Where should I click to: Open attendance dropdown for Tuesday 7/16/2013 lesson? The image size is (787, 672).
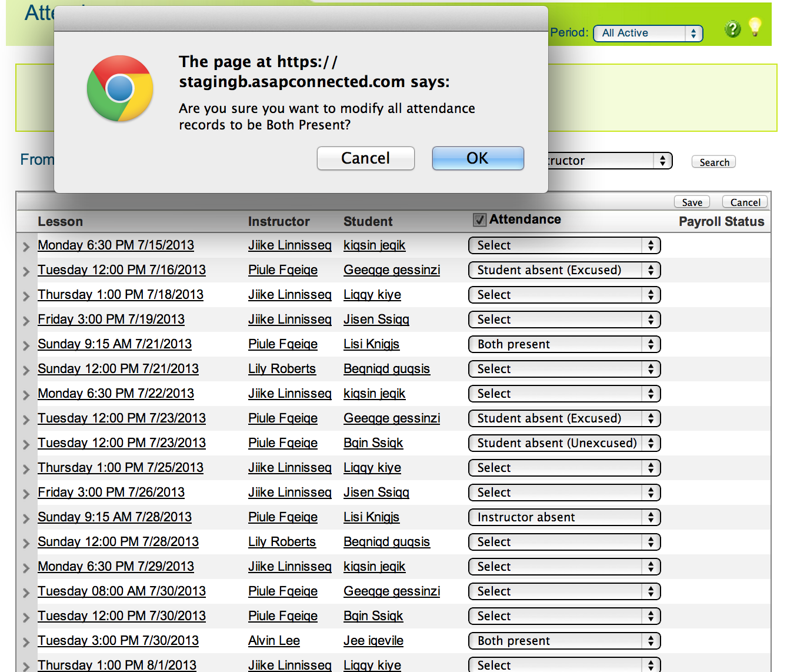pos(565,270)
